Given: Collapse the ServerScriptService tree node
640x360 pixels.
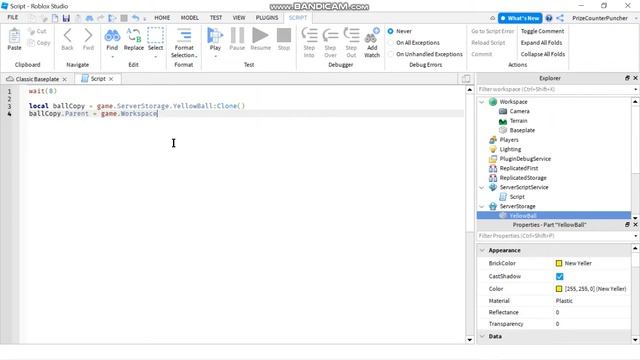Looking at the screenshot, I should [x=482, y=187].
